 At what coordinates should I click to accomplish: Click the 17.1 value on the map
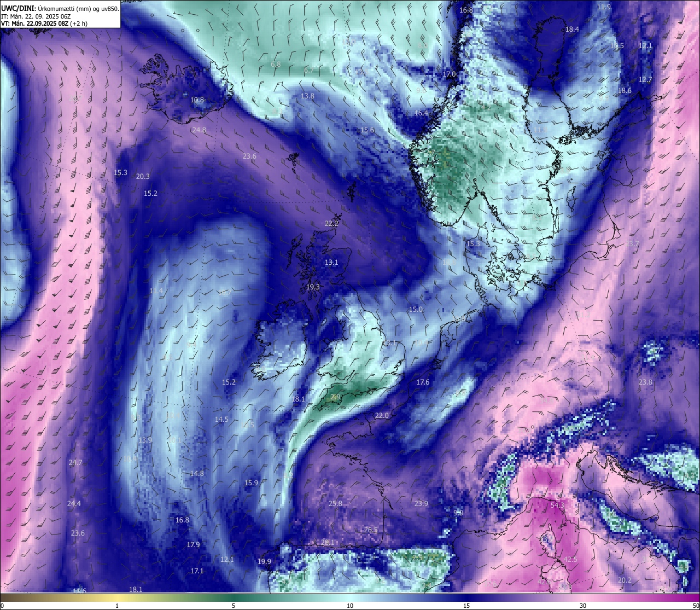click(x=197, y=571)
